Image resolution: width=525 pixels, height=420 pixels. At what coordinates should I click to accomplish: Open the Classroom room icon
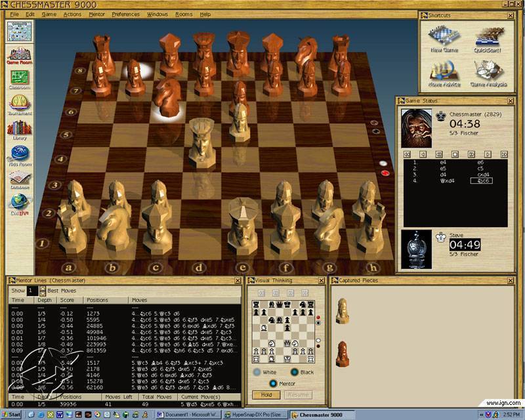point(20,79)
